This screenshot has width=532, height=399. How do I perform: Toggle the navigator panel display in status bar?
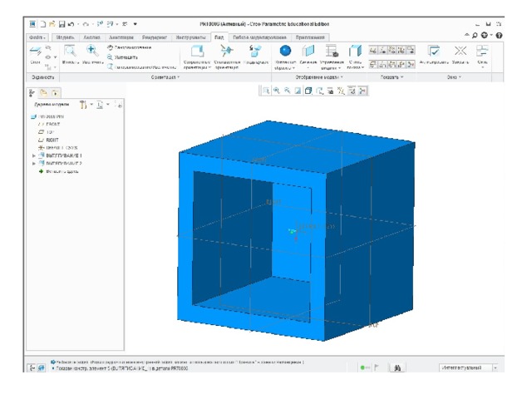(x=32, y=367)
